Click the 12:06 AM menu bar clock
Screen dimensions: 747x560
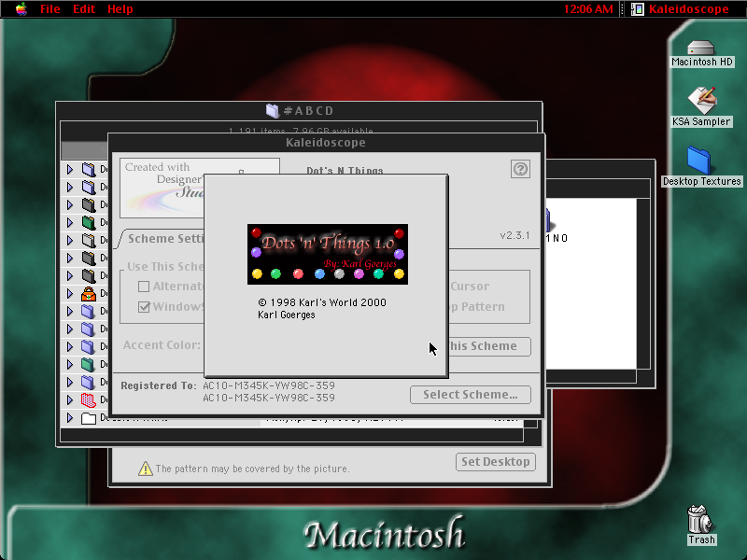click(x=588, y=9)
